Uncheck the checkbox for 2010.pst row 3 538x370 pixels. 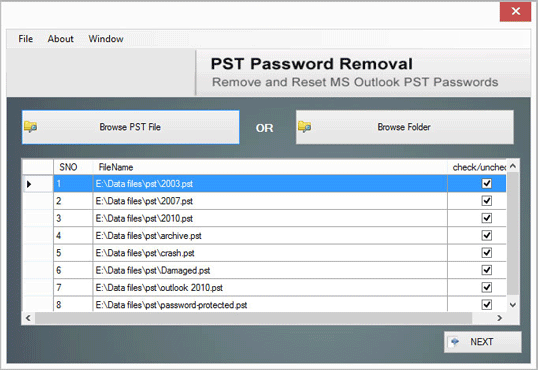(487, 218)
